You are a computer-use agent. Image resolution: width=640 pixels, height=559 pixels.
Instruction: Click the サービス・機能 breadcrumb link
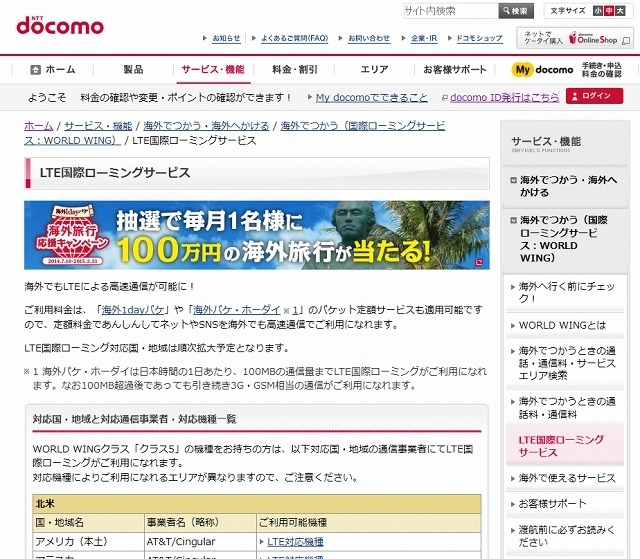(x=98, y=126)
